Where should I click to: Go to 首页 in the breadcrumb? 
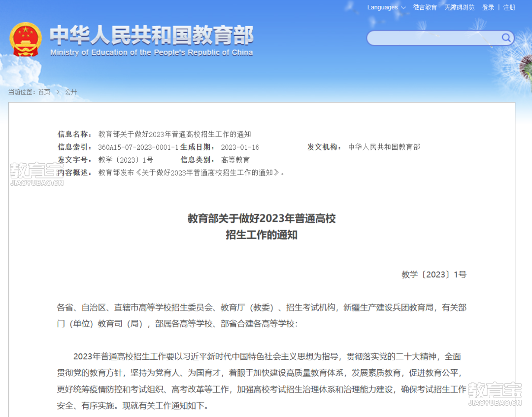(44, 92)
